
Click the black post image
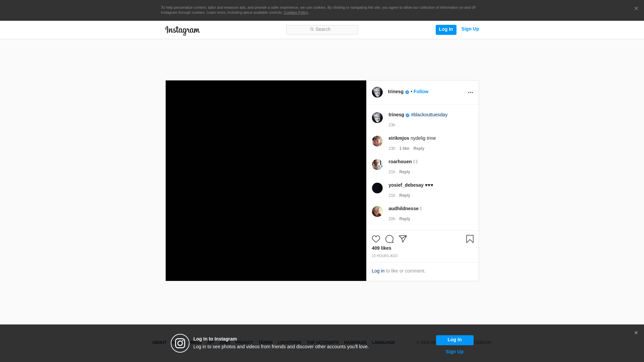pos(266,181)
